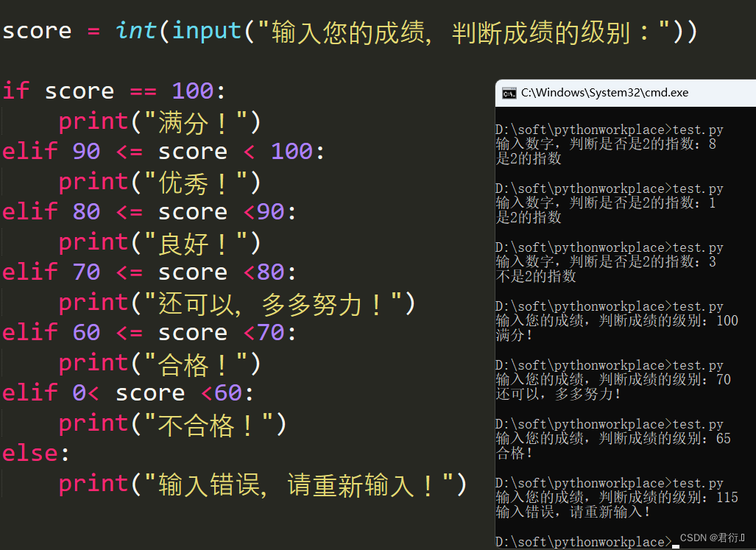Click the line 'elif 70 <= score <80:'
The image size is (756, 550).
point(149,272)
